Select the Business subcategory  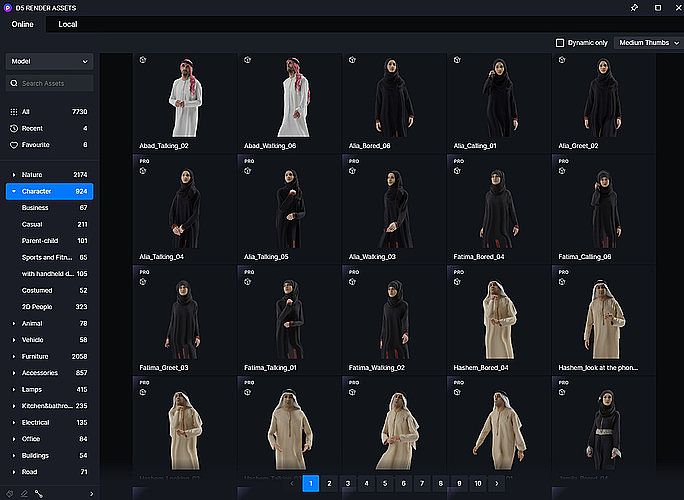pos(35,207)
